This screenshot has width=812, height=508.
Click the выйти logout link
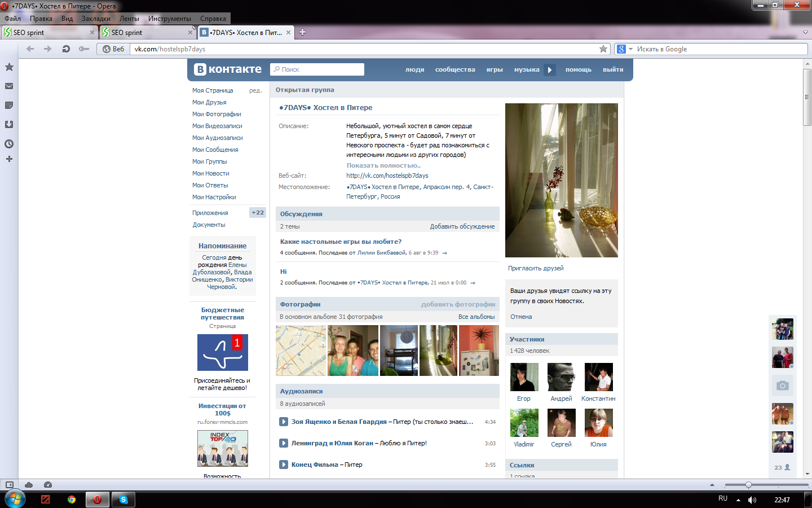613,70
